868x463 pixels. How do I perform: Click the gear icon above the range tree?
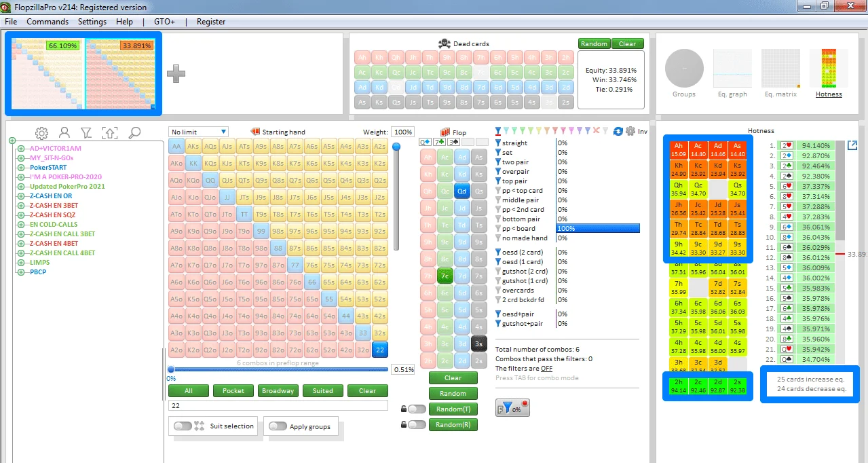pos(41,133)
